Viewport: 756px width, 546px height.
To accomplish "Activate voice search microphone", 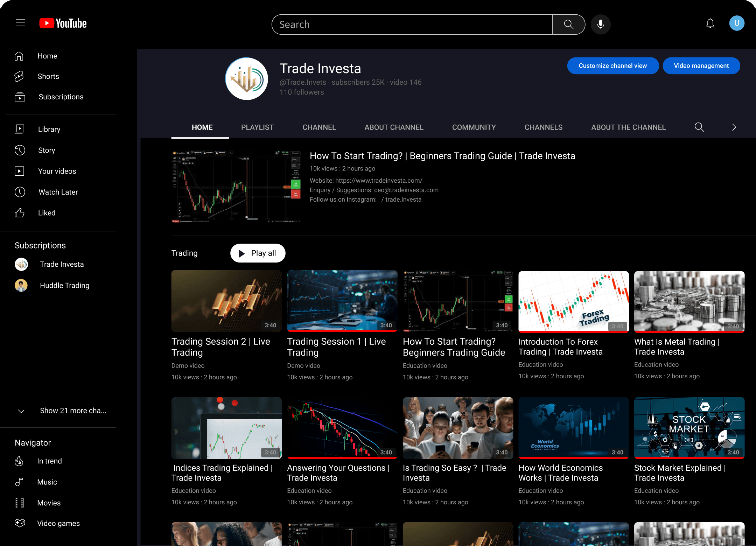I will [x=601, y=24].
